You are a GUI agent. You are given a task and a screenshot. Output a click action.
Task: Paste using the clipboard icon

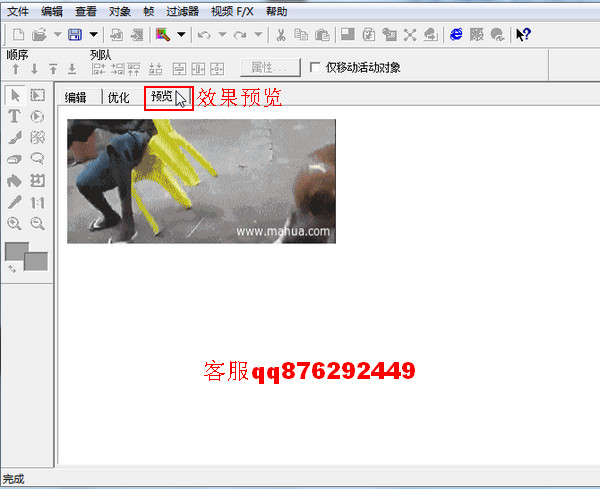(322, 35)
